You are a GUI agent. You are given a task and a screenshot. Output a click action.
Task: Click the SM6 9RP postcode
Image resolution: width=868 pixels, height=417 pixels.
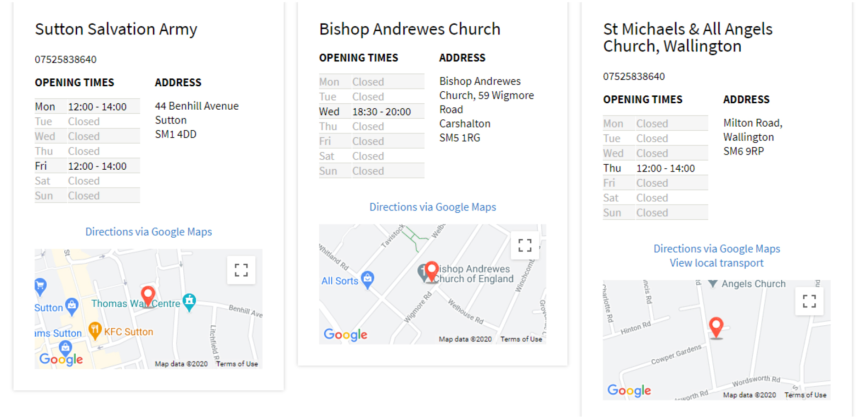click(x=744, y=151)
